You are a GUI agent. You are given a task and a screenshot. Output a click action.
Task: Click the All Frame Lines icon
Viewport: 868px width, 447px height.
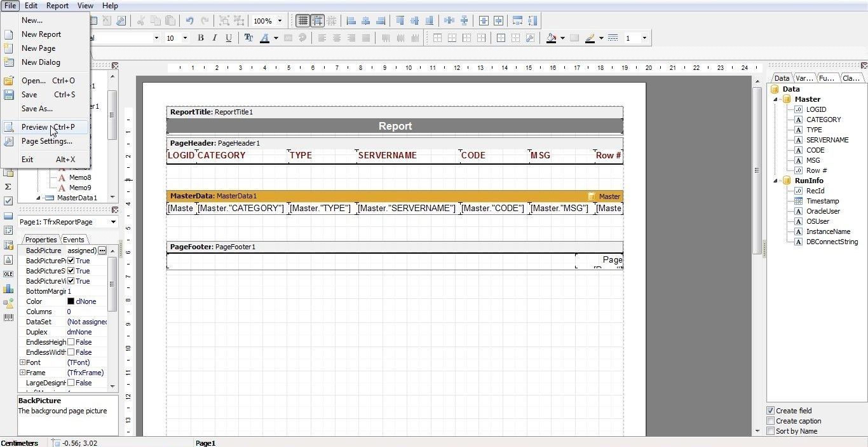pyautogui.click(x=501, y=38)
